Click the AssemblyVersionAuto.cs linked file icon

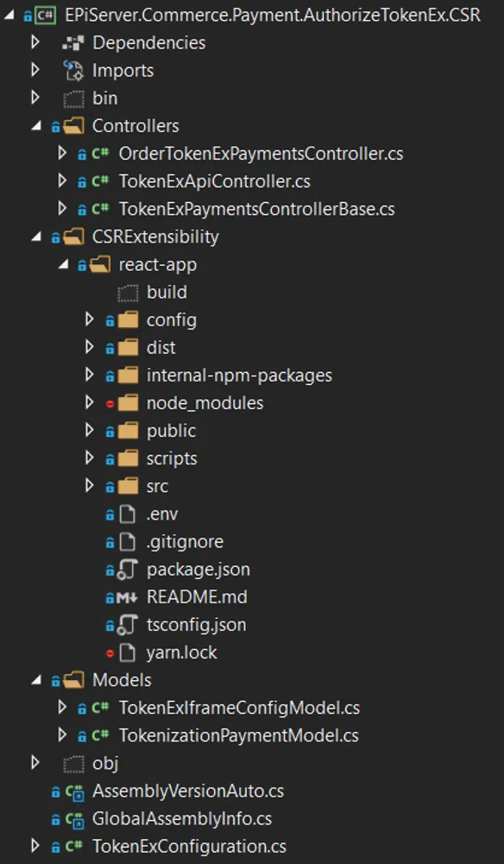pos(74,791)
